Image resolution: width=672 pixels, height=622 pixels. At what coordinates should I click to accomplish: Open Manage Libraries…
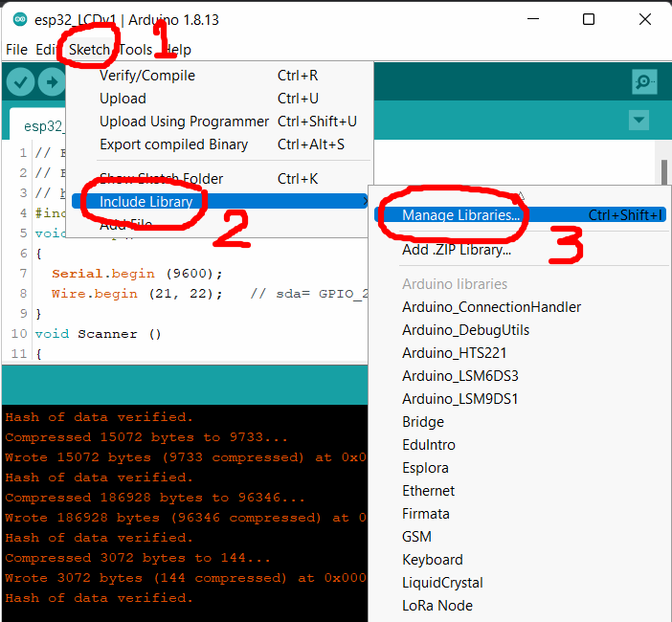521,214
